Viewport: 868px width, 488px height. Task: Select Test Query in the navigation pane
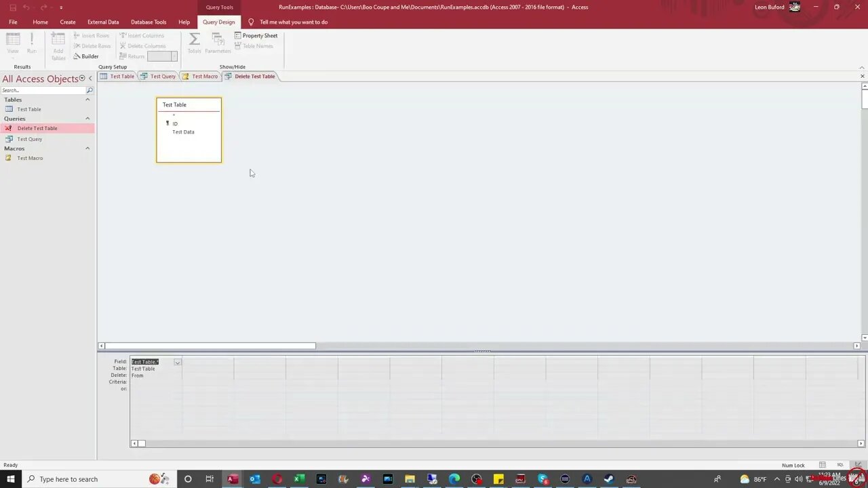tap(30, 139)
